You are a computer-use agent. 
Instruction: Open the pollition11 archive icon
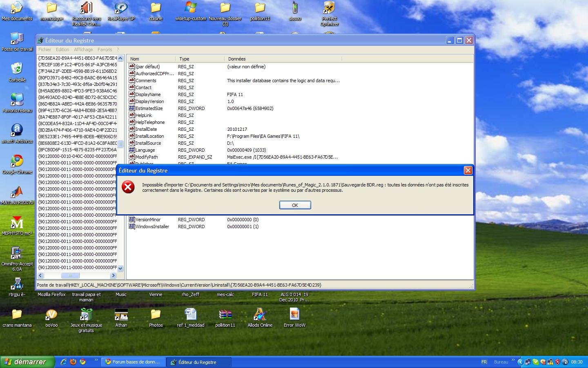pos(225,315)
